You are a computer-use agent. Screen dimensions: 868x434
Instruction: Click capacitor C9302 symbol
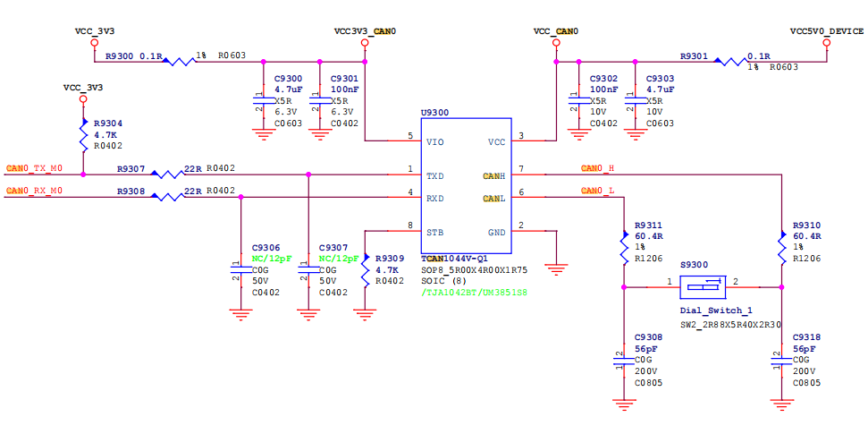[578, 101]
